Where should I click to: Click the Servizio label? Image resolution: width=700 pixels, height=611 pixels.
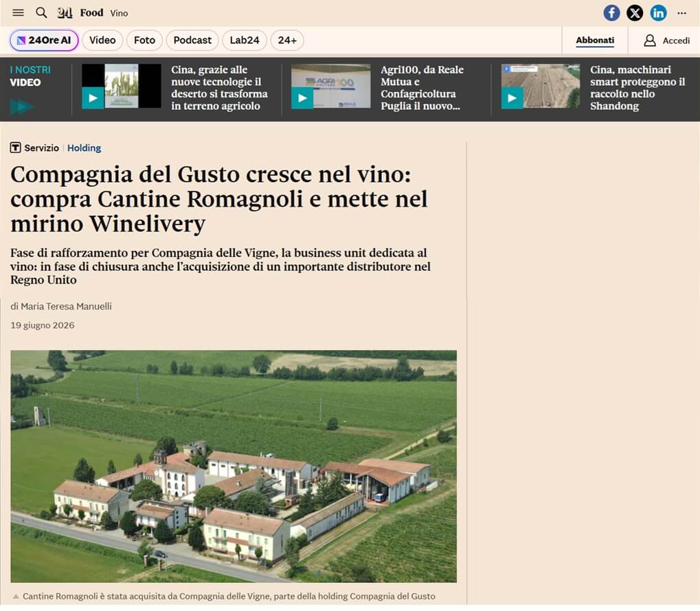coord(41,148)
